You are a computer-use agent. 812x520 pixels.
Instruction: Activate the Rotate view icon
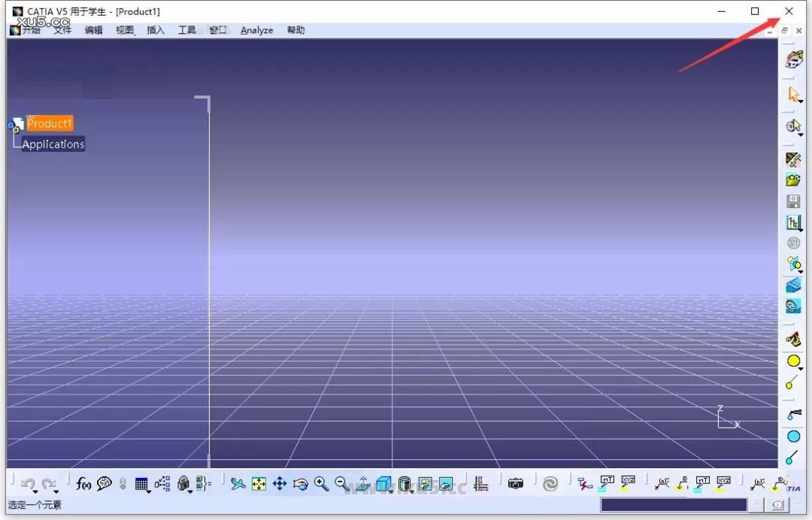300,484
